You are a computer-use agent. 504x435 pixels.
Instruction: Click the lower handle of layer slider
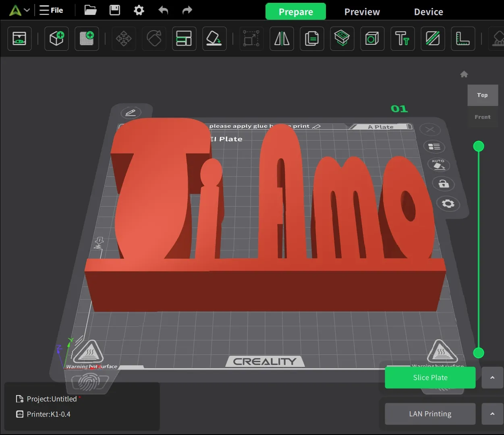point(479,353)
